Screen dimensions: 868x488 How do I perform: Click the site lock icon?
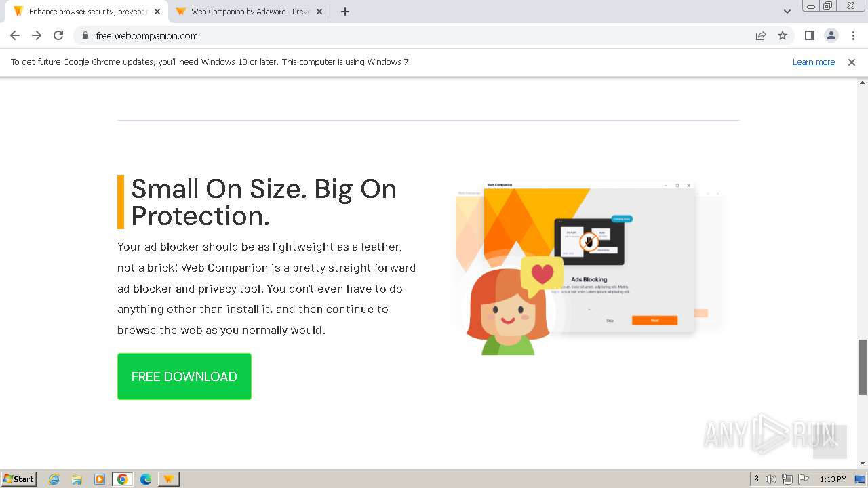coord(85,35)
